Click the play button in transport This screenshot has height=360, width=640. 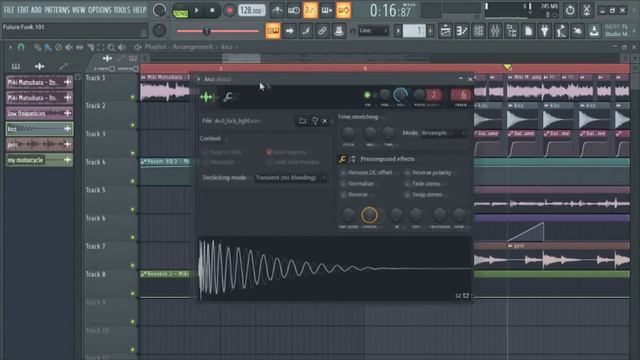[197, 11]
